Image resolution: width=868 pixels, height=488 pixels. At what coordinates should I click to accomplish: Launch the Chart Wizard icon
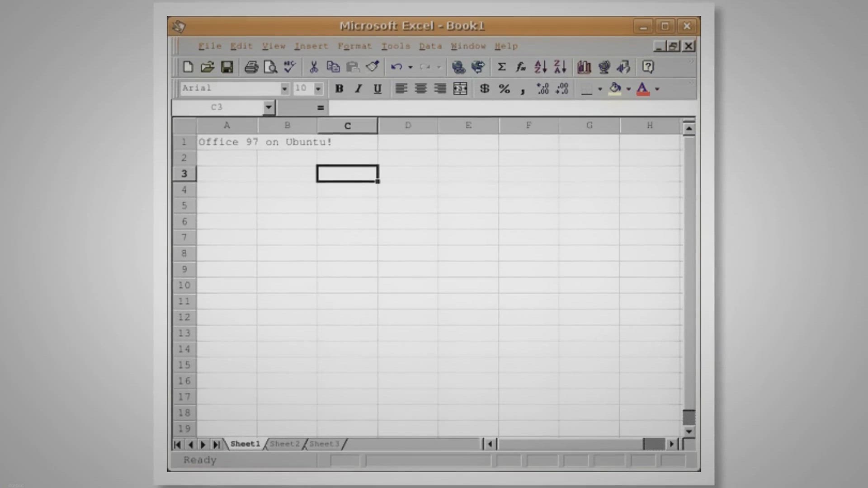pos(584,67)
